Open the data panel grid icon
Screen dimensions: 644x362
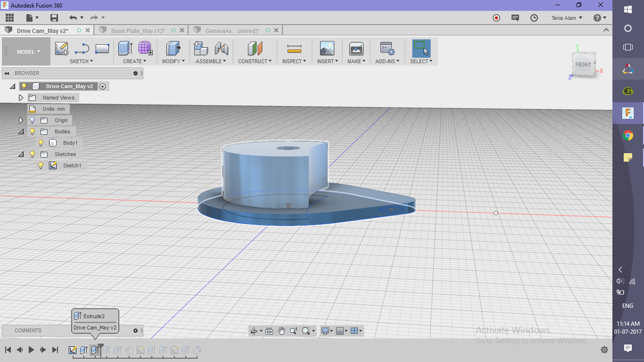pyautogui.click(x=9, y=18)
